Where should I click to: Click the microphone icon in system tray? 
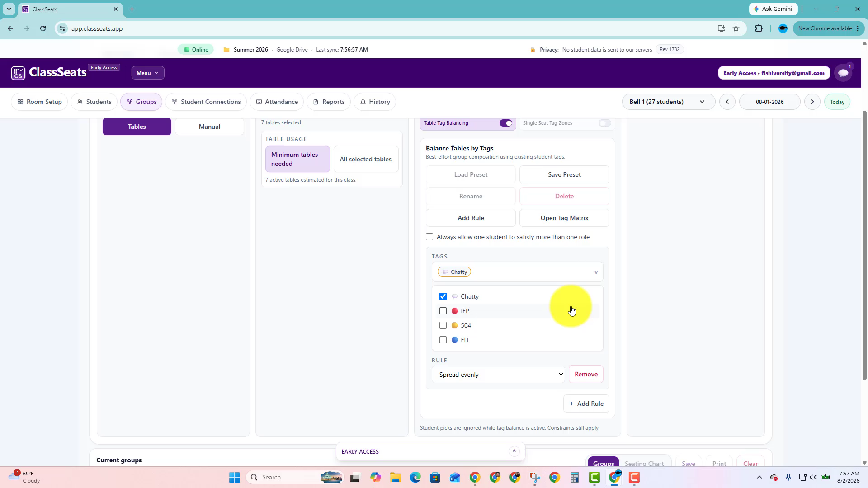788,477
